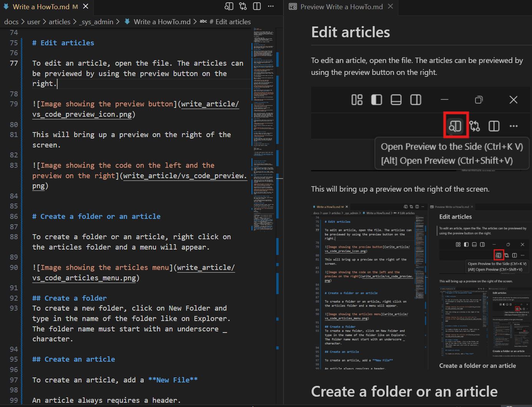Click the preview icon on the preview pane tab
This screenshot has width=532, height=407.
292,7
